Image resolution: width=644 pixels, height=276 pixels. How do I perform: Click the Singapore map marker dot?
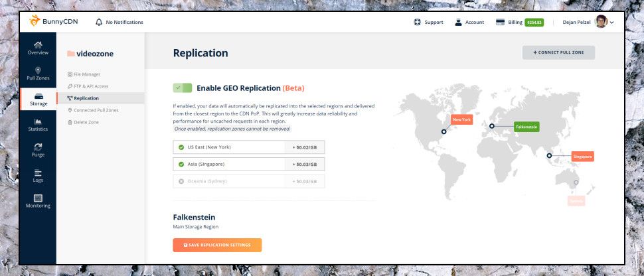(549, 156)
